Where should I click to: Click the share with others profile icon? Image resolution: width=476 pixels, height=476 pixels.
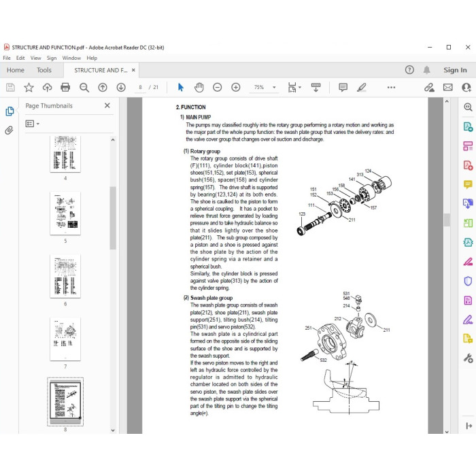(466, 88)
